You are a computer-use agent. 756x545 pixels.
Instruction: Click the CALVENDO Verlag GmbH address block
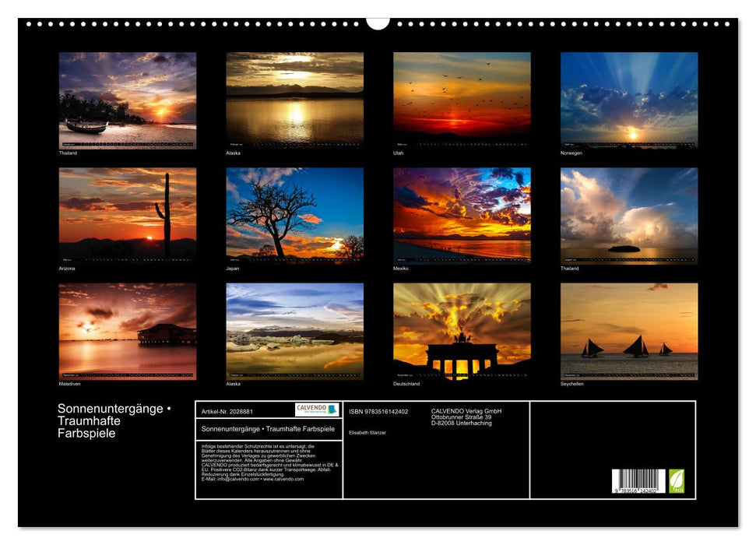467,418
